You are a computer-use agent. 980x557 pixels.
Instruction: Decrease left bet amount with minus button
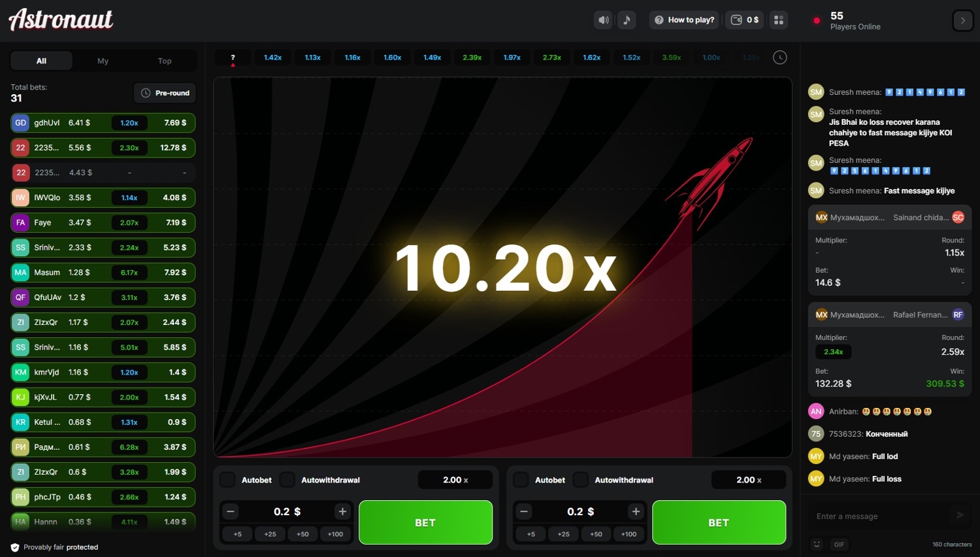(231, 511)
